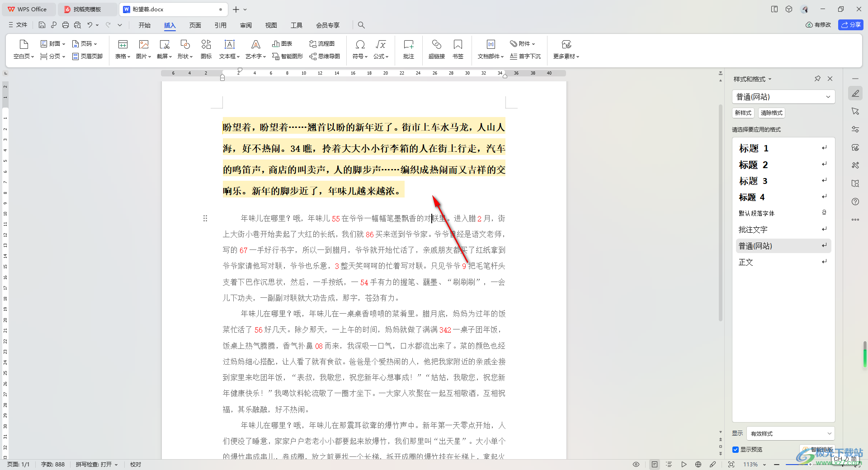The height and width of the screenshot is (470, 868).
Task: Toggle the 显示预览 checkbox
Action: [736, 450]
